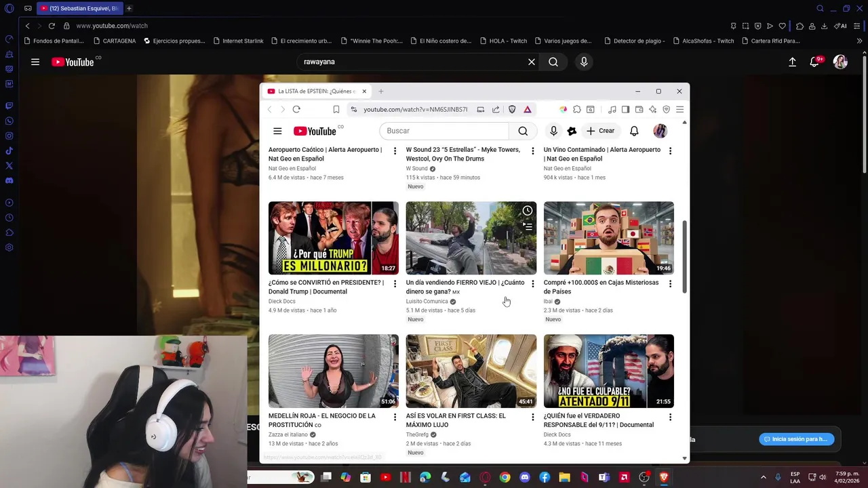This screenshot has width=868, height=488.
Task: Close the La LISTA de EPSTEIN tab
Action: coord(364,91)
